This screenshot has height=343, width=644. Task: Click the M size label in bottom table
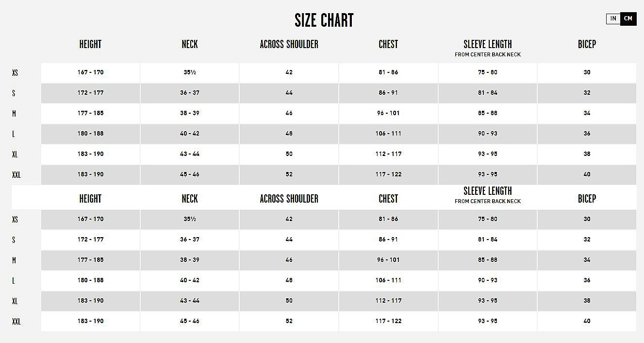pos(14,260)
